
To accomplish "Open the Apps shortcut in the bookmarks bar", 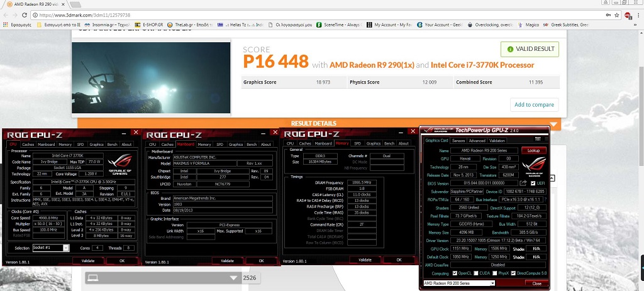I will pos(17,25).
